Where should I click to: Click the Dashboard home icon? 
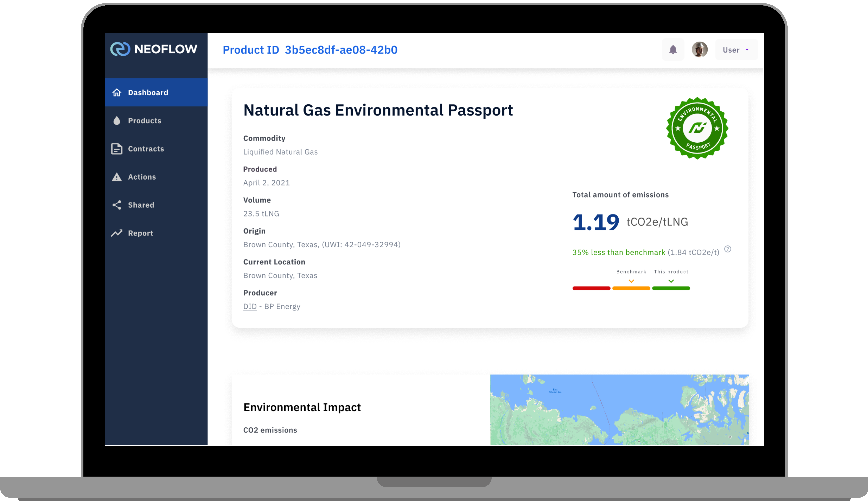click(117, 92)
